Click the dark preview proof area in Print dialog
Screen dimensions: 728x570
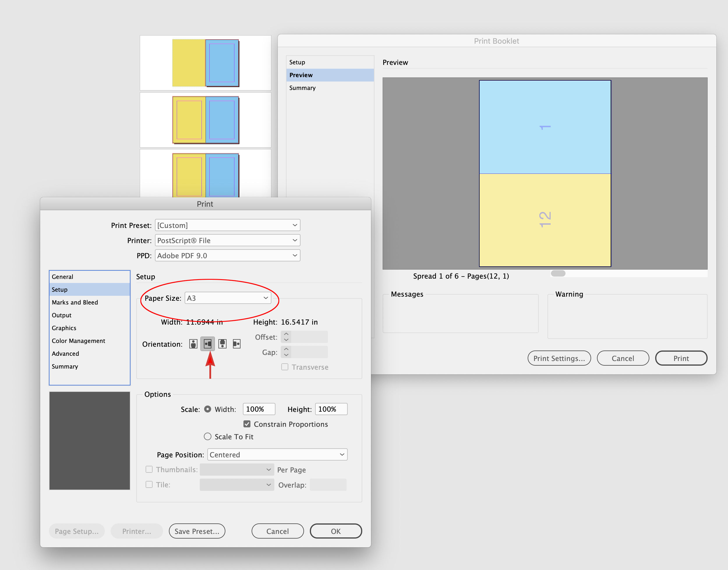click(x=89, y=440)
